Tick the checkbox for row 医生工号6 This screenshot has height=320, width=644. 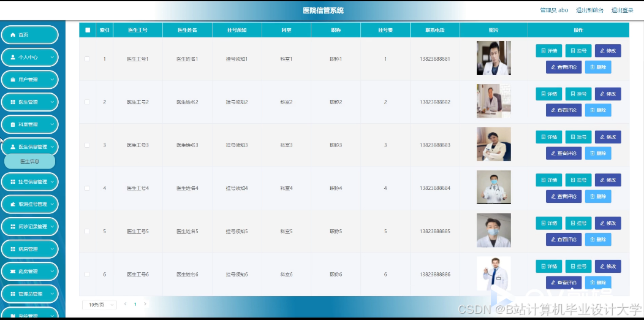(x=87, y=275)
